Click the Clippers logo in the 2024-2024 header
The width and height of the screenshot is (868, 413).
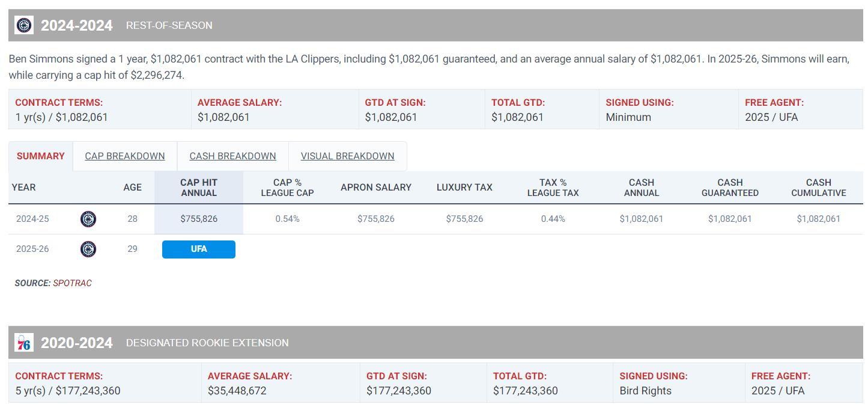click(x=24, y=25)
